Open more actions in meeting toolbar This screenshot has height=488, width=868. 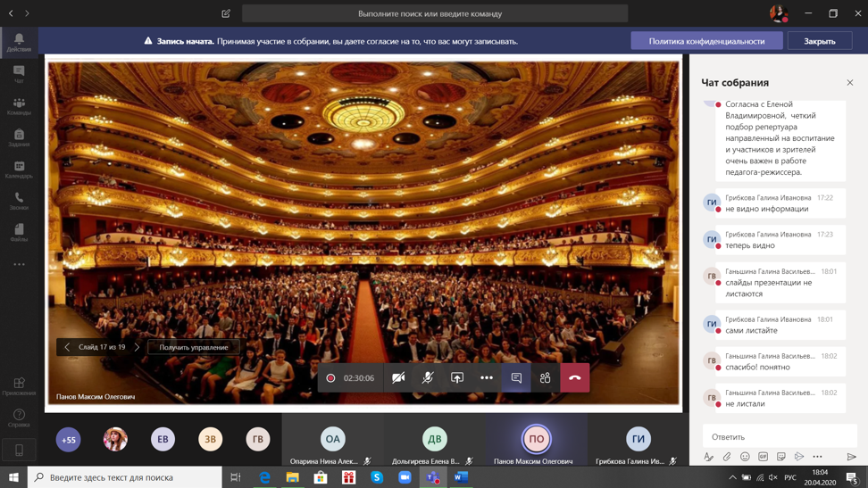(x=487, y=378)
